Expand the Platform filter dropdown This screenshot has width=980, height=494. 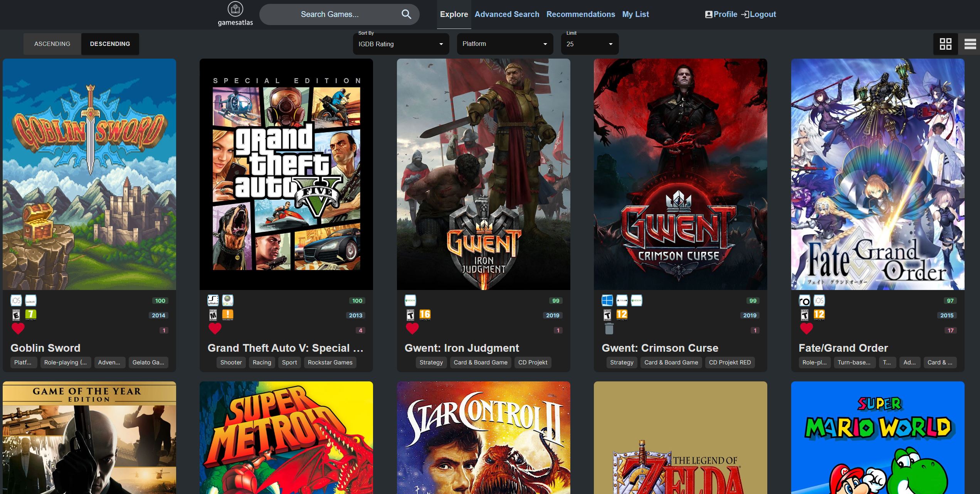point(505,44)
